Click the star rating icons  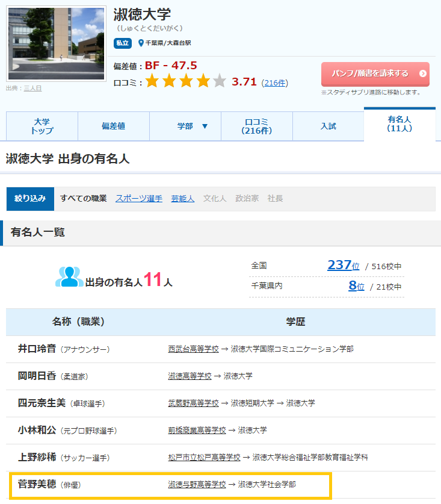pyautogui.click(x=185, y=81)
